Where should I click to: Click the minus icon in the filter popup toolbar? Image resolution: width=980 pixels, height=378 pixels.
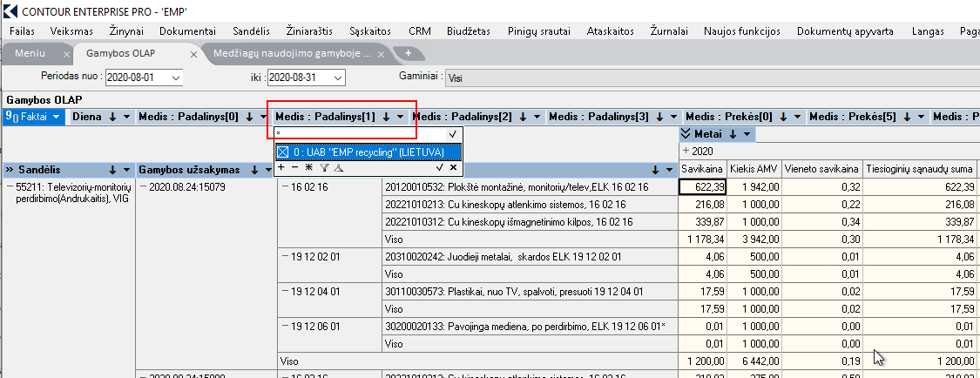pos(294,167)
